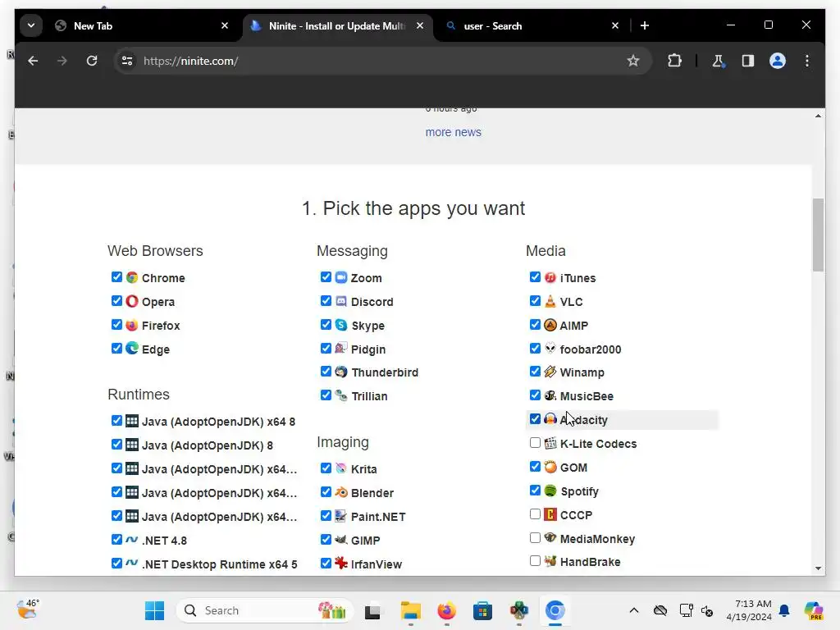The image size is (840, 630).
Task: Show hidden system tray icons
Action: [x=634, y=610]
